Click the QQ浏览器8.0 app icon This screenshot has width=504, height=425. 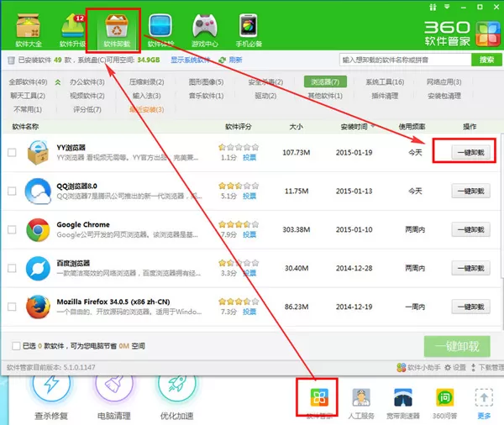click(x=38, y=191)
